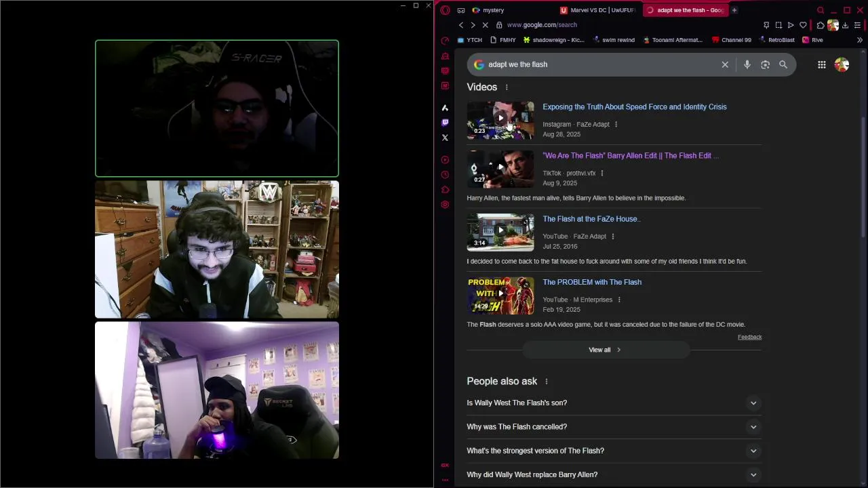Open the workspaces icon beside mystery tab
Screen dimensions: 868x488
[x=461, y=10]
